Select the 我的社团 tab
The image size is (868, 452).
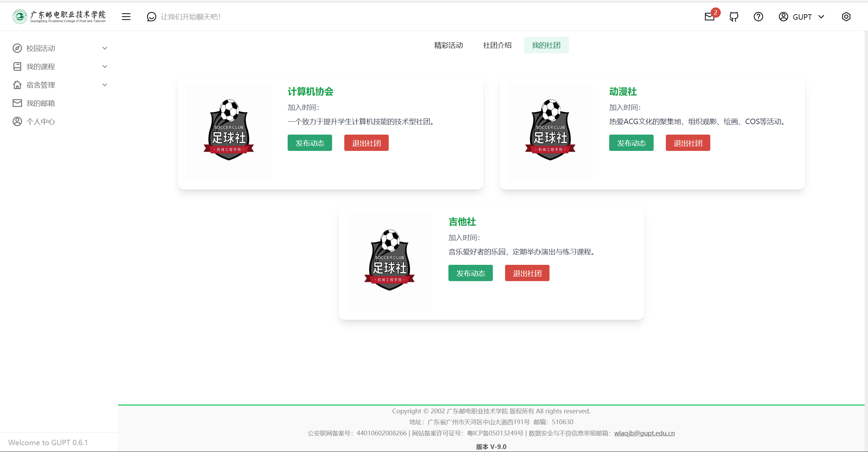point(546,45)
